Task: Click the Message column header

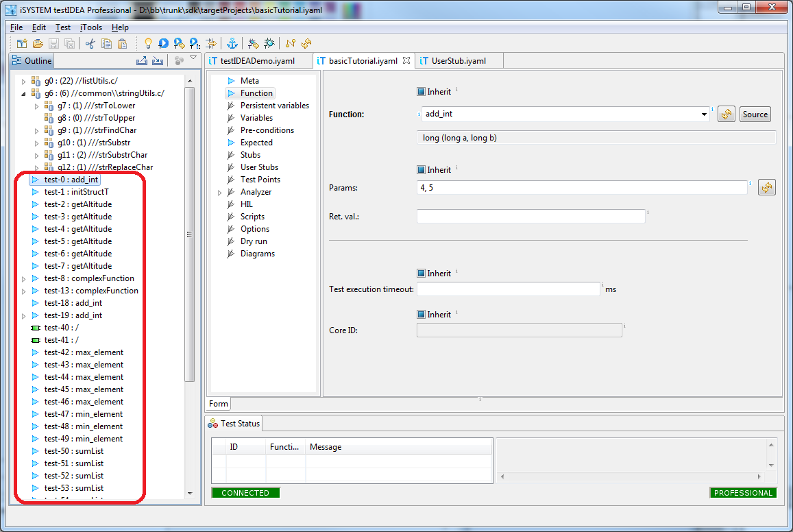Action: (x=398, y=447)
